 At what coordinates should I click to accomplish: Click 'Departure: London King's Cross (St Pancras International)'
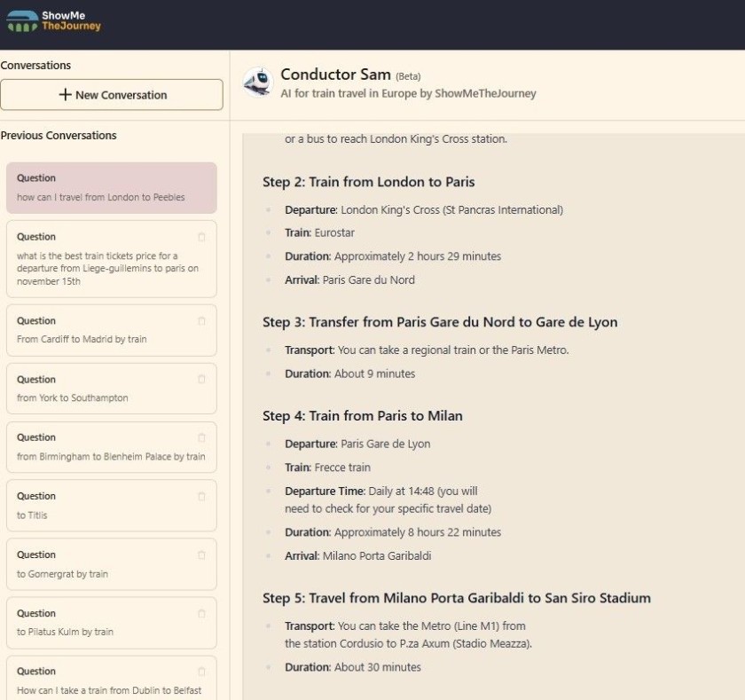coord(424,210)
